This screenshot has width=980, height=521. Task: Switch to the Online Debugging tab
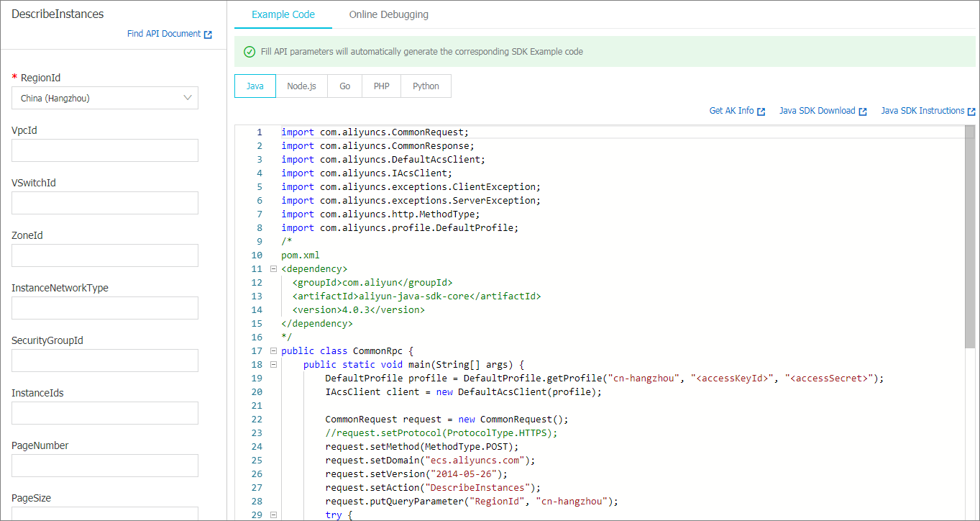(389, 14)
